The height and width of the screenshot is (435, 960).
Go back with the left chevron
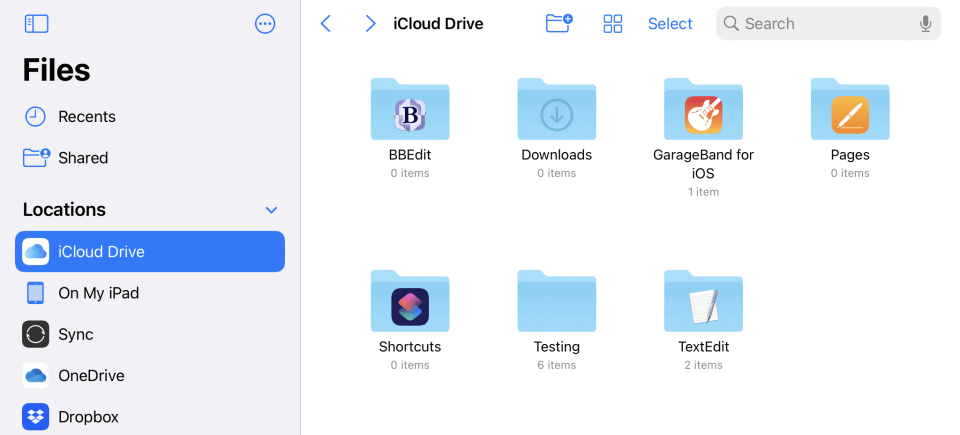(x=326, y=24)
